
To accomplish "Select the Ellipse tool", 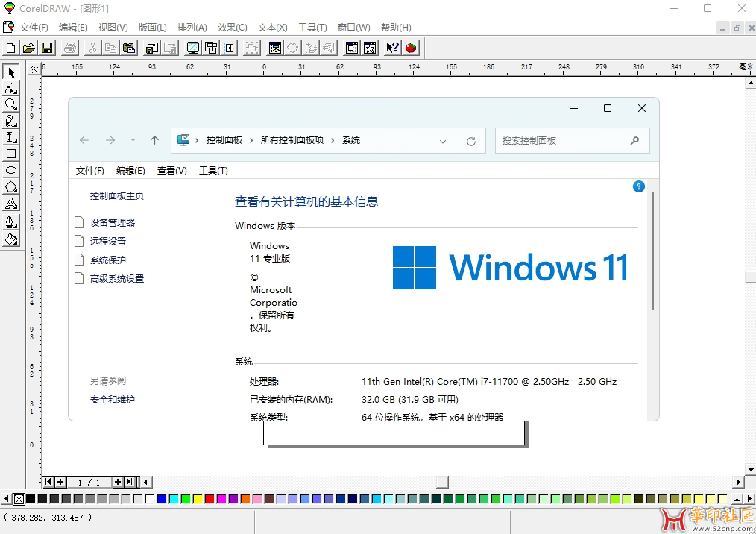I will (x=11, y=170).
